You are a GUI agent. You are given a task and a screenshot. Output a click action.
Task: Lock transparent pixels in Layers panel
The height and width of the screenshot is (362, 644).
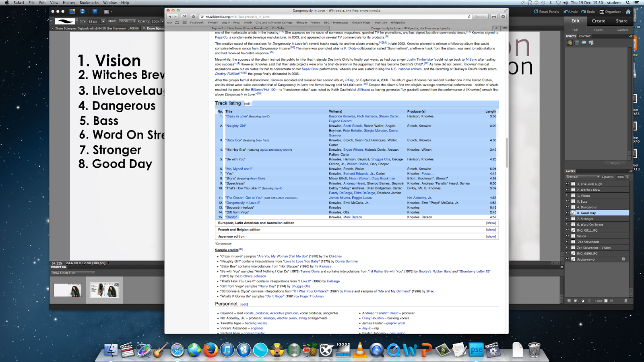point(606,301)
